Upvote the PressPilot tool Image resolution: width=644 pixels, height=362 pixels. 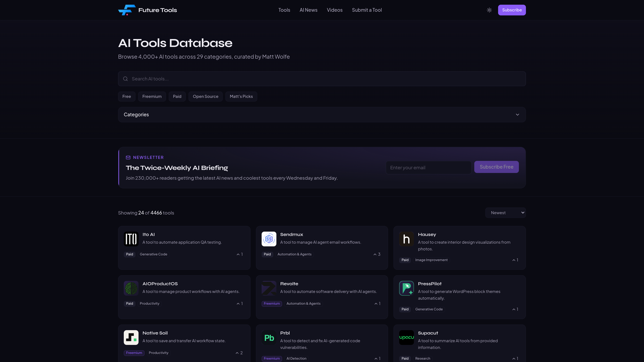tap(515, 309)
